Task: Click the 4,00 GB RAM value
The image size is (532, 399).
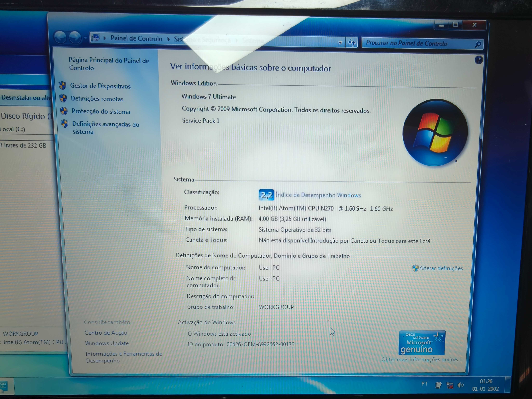Action: coord(292,219)
